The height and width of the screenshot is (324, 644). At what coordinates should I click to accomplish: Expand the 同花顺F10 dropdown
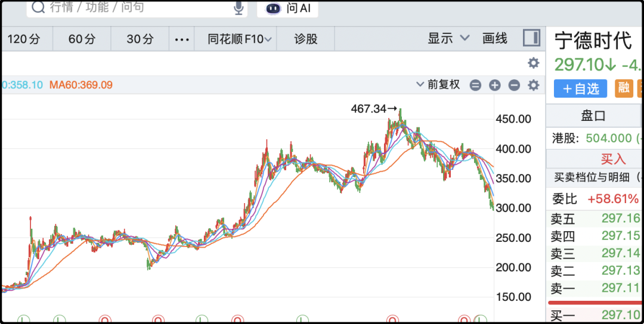pyautogui.click(x=239, y=39)
